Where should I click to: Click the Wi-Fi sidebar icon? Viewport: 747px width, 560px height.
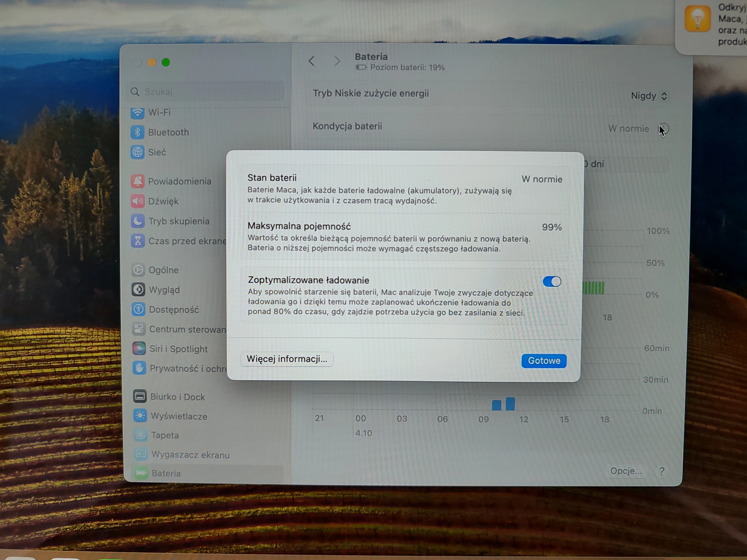137,113
